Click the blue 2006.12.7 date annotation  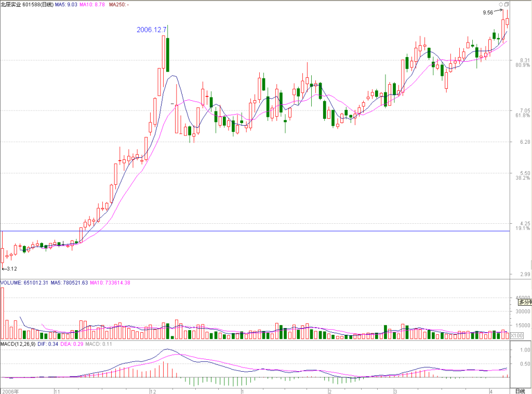coord(151,30)
